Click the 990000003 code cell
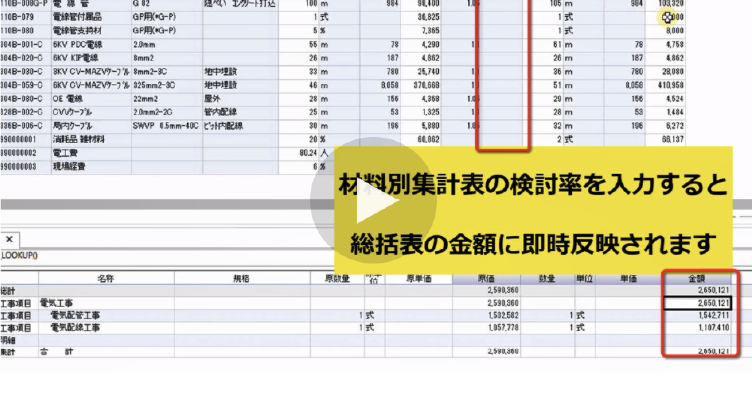This screenshot has width=752, height=398. [x=25, y=166]
